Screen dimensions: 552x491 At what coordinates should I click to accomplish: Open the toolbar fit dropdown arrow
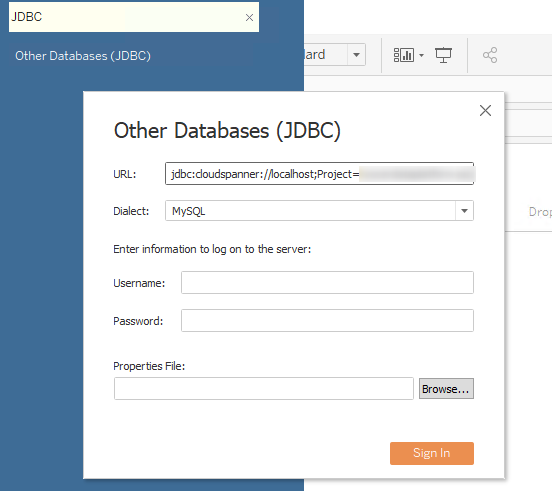click(x=356, y=55)
